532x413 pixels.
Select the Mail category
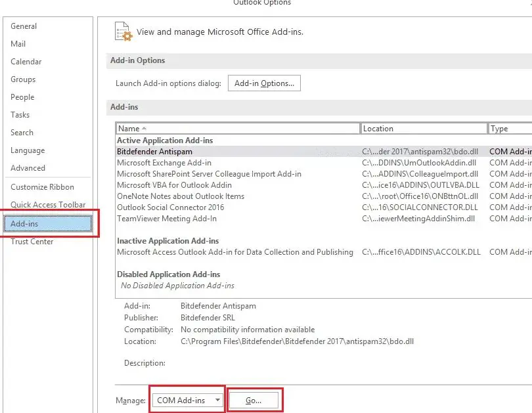pyautogui.click(x=18, y=44)
